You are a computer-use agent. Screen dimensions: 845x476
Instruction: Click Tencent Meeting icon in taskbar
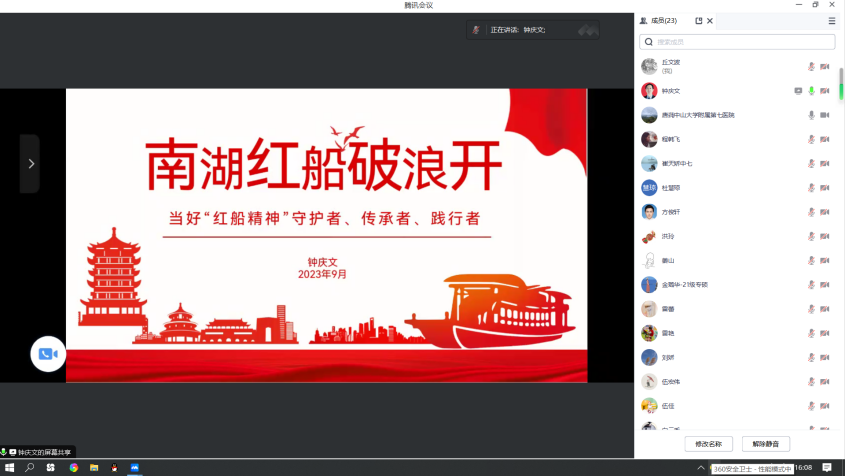pos(135,467)
